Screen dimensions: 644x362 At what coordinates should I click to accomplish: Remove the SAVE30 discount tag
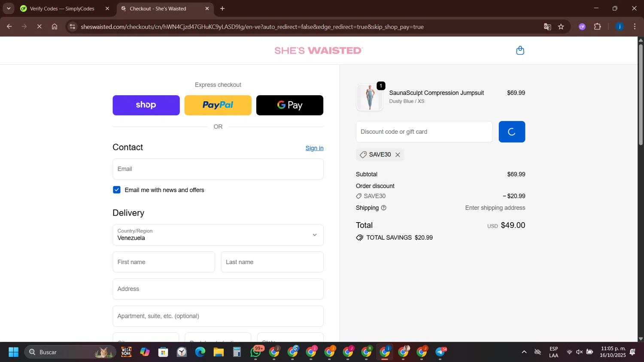[398, 155]
